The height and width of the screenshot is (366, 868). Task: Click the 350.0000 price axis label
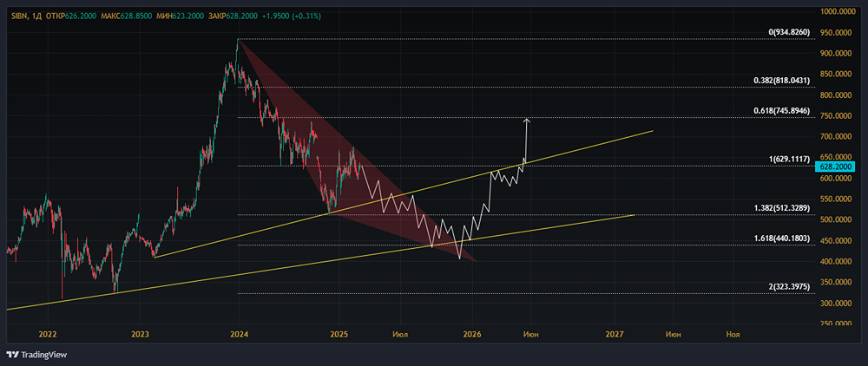[x=837, y=283]
